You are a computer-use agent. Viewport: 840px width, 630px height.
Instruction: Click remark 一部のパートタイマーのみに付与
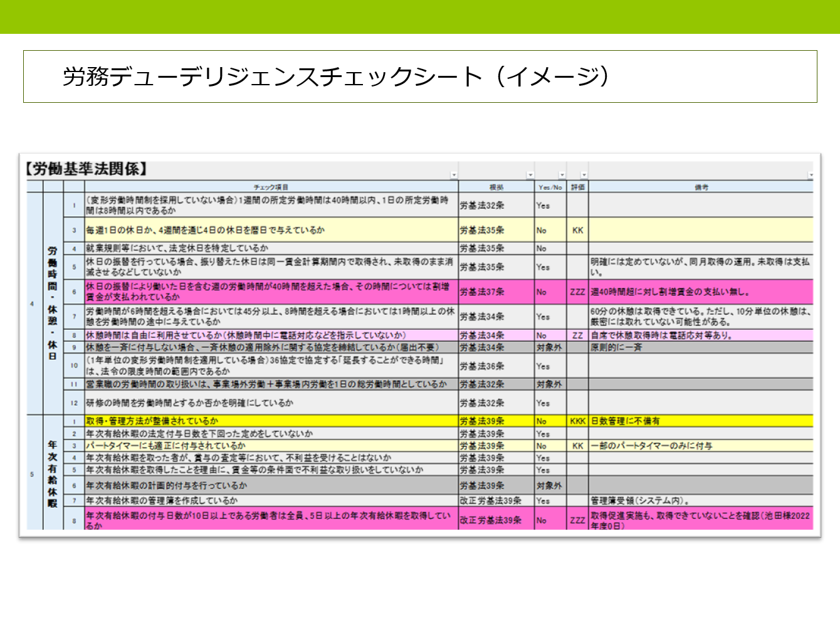pyautogui.click(x=701, y=446)
